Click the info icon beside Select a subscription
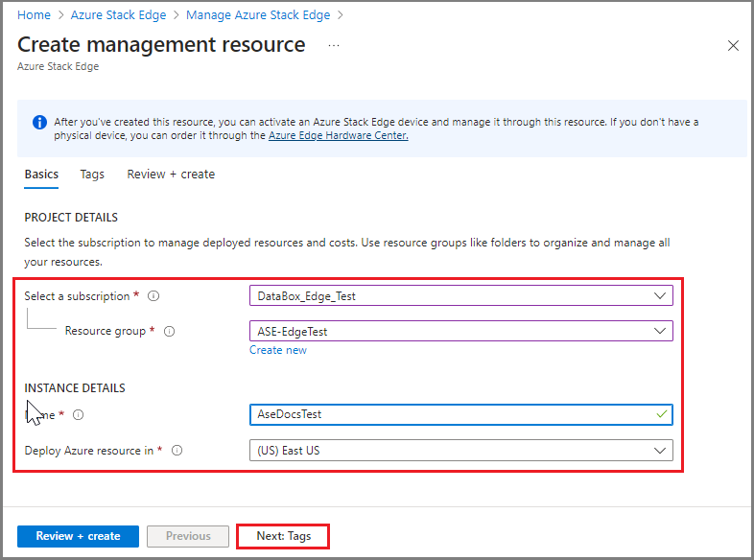The height and width of the screenshot is (560, 754). pos(153,296)
